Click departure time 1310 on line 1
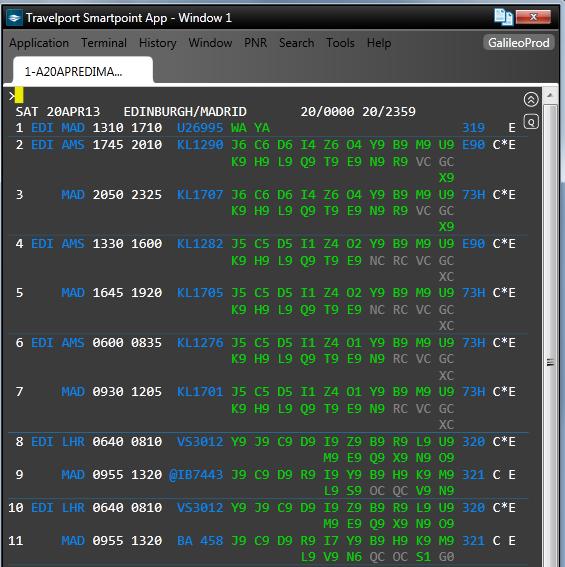This screenshot has height=567, width=565. (x=108, y=128)
